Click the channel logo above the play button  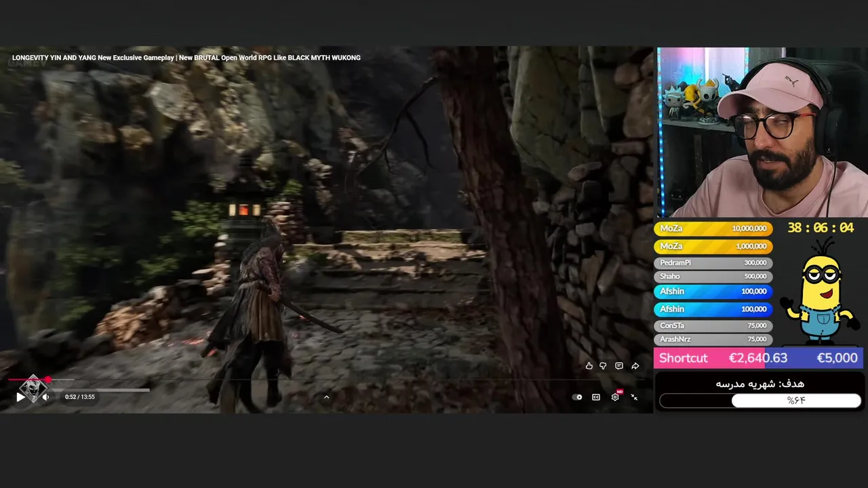(32, 388)
